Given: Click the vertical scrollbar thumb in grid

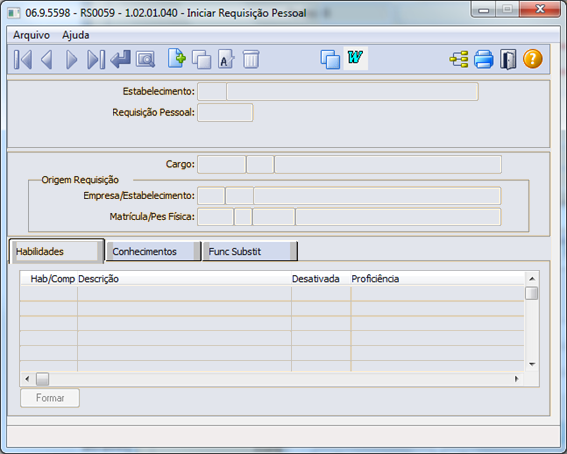Looking at the screenshot, I should coord(532,293).
